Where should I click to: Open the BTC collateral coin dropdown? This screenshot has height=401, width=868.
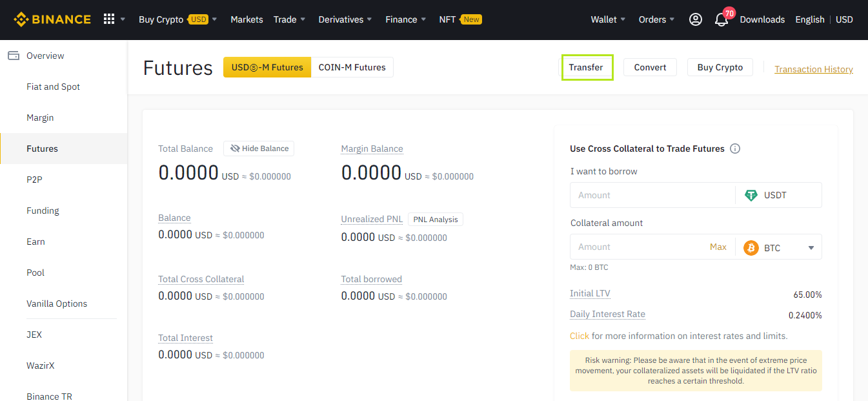[811, 248]
